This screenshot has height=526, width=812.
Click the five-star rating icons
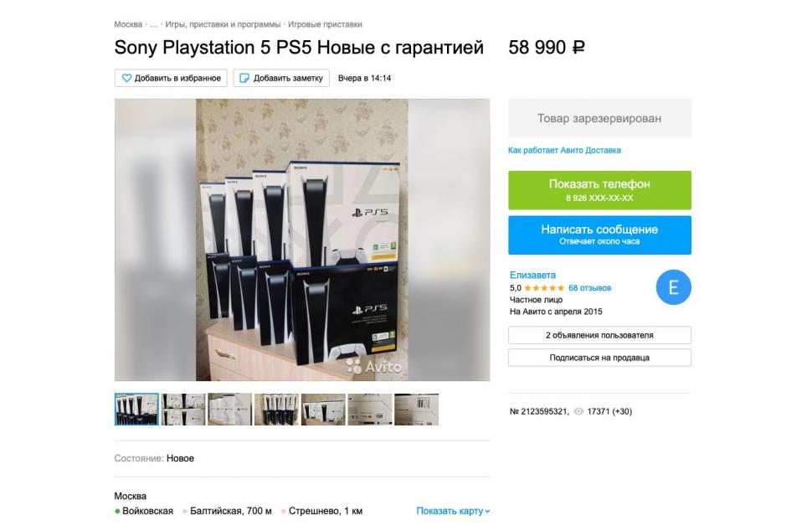click(544, 288)
